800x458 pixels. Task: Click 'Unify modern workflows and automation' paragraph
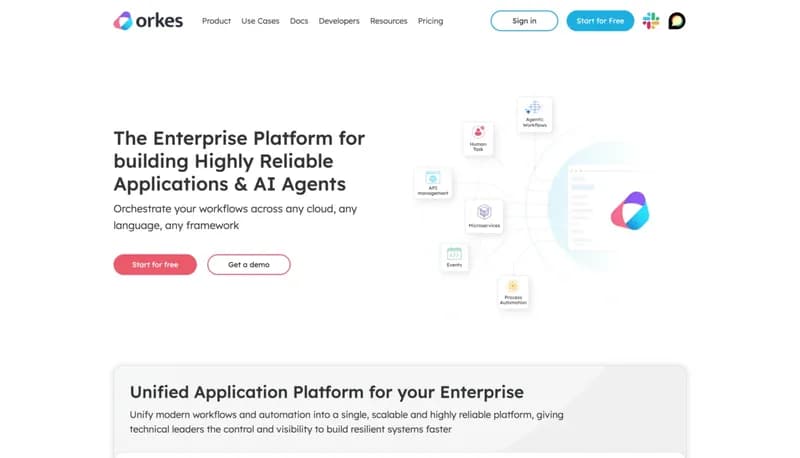(x=346, y=422)
